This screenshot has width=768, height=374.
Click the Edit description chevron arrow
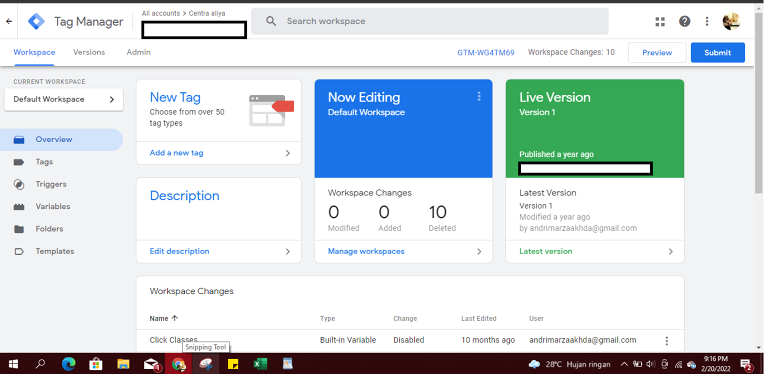tap(288, 252)
